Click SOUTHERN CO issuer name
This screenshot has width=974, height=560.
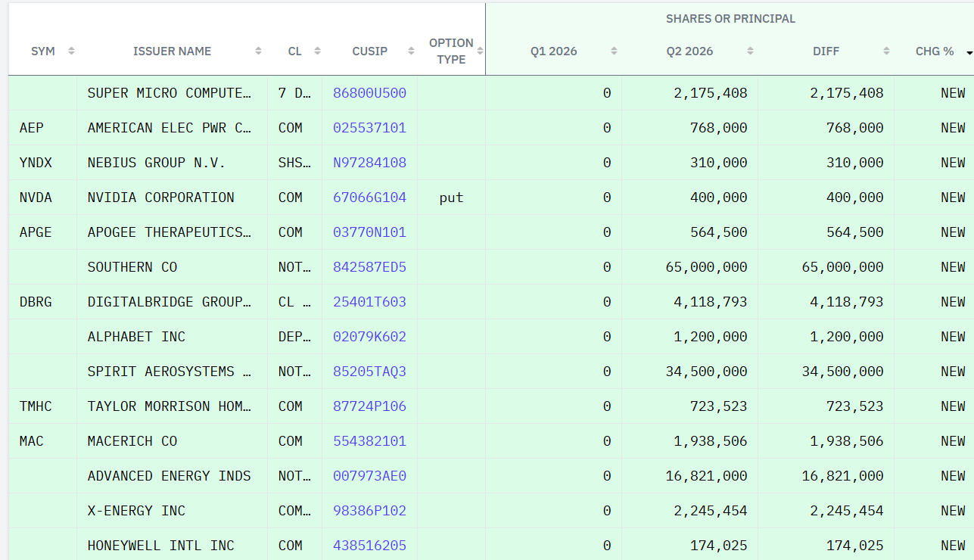point(132,267)
